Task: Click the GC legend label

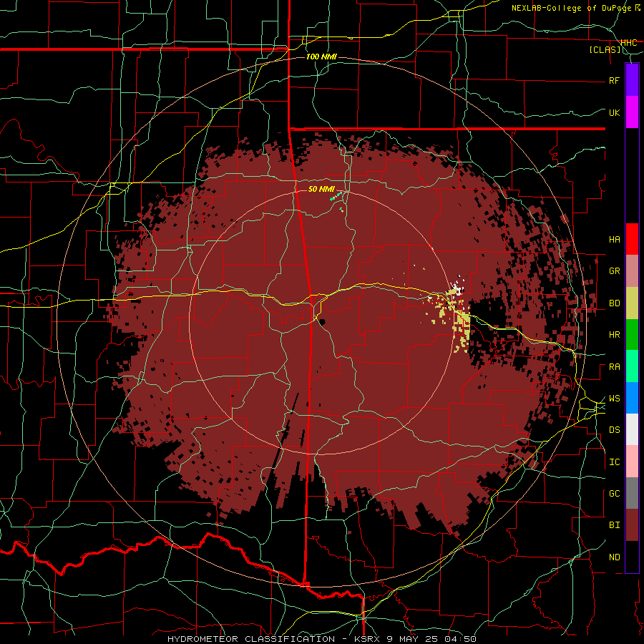Action: (x=614, y=494)
